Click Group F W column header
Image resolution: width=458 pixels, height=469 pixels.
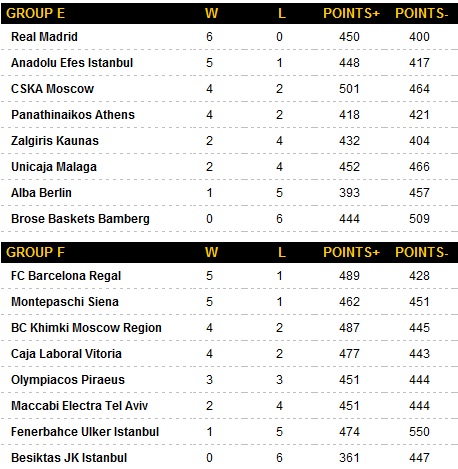[211, 252]
